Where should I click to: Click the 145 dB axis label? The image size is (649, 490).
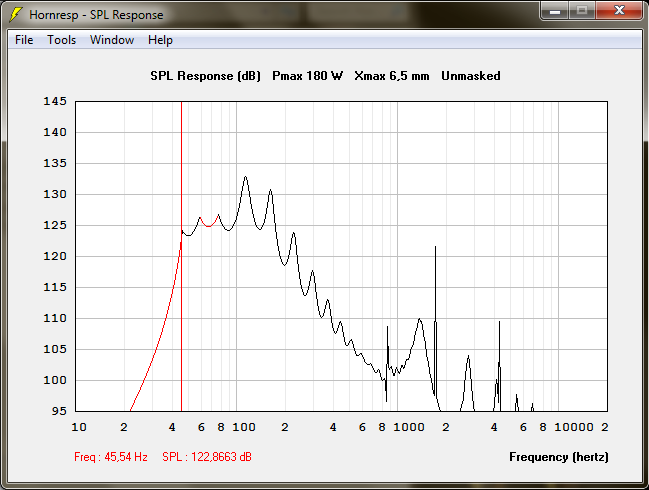[x=55, y=101]
